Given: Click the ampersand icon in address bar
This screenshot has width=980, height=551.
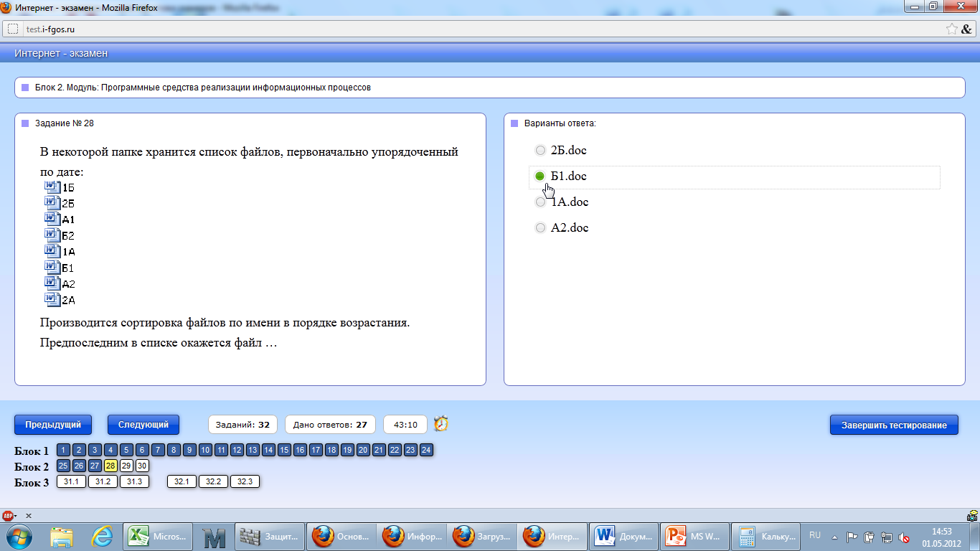Looking at the screenshot, I should pos(966,29).
